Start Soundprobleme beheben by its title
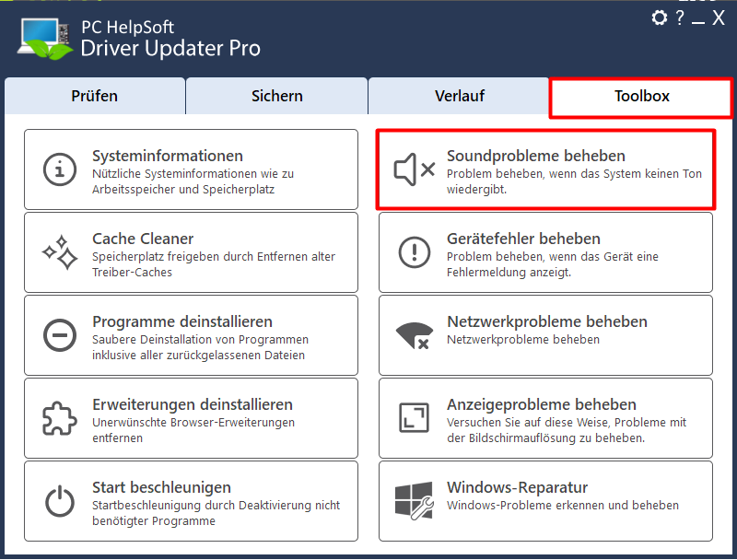 coord(536,156)
